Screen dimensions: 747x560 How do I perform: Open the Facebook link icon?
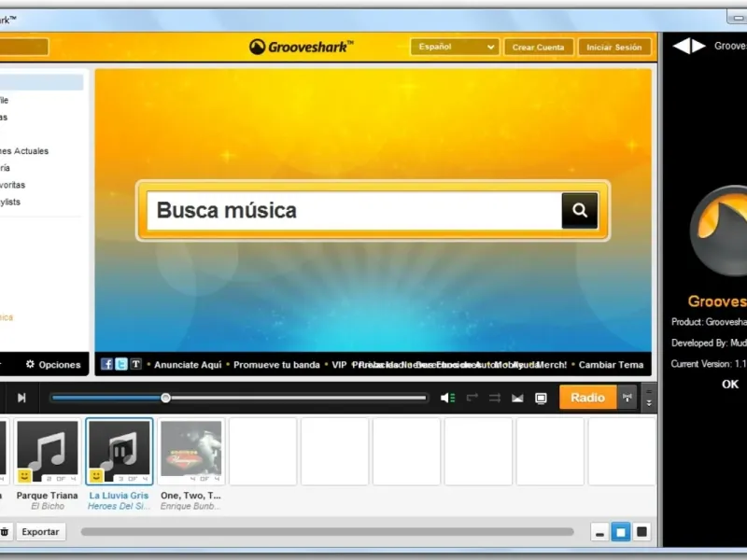[x=106, y=364]
